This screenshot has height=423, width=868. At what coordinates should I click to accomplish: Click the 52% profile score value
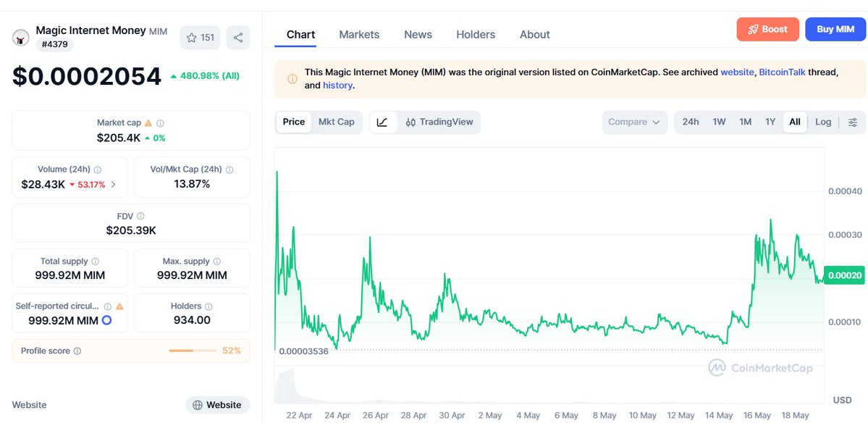click(x=232, y=351)
